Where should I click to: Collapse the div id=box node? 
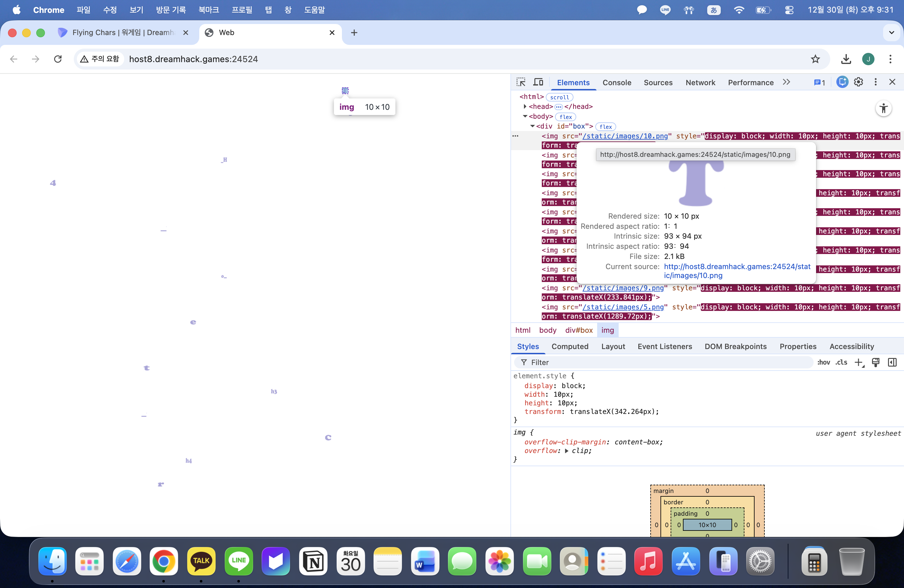point(532,126)
